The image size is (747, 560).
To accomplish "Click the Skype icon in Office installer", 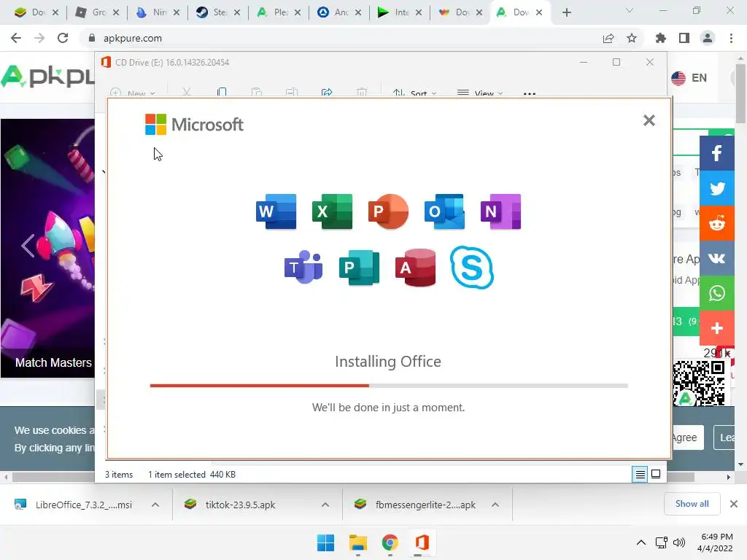I will (472, 267).
